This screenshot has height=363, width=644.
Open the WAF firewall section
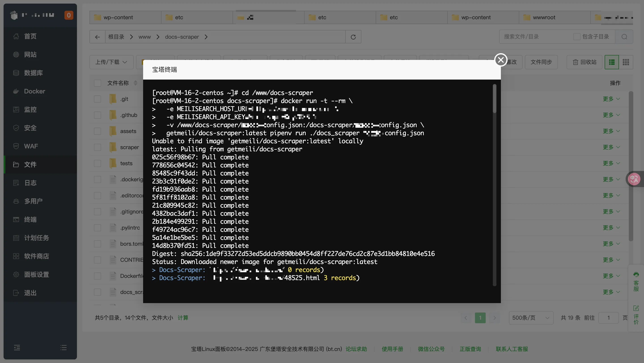coord(40,146)
